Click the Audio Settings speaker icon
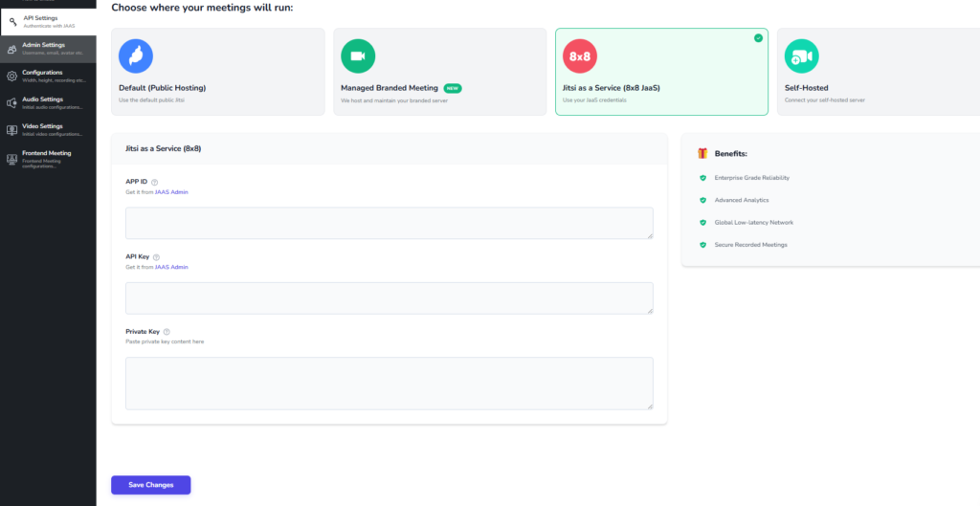 coord(11,103)
